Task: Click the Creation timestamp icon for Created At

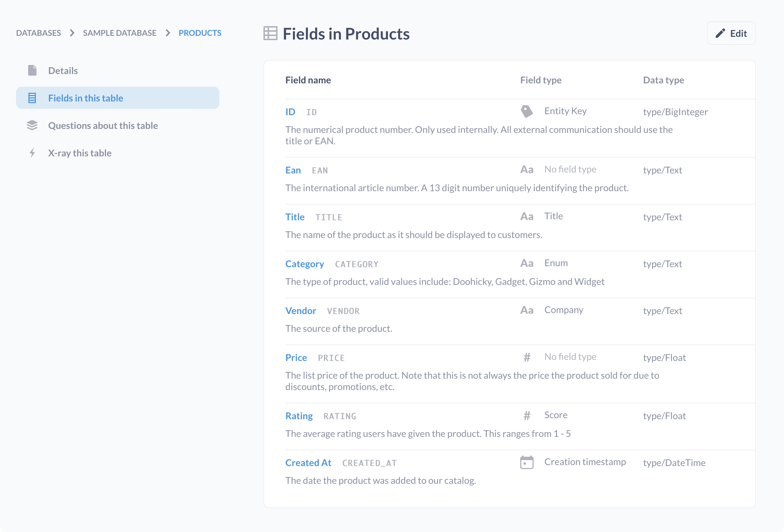Action: (527, 463)
